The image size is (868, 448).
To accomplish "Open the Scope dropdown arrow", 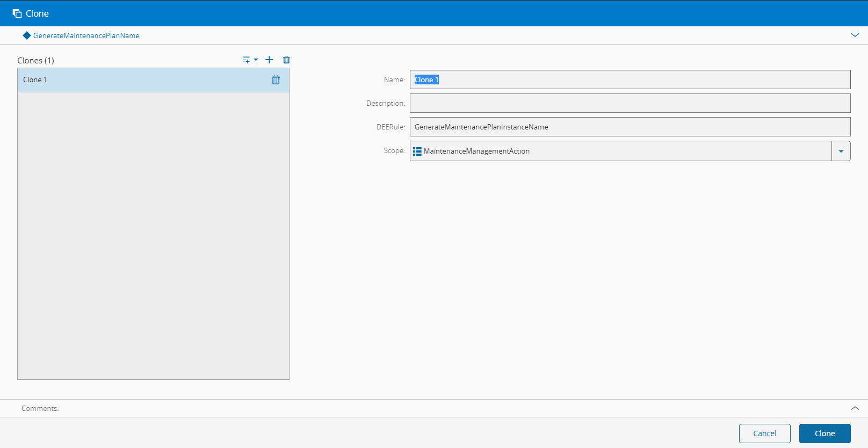I will click(841, 151).
